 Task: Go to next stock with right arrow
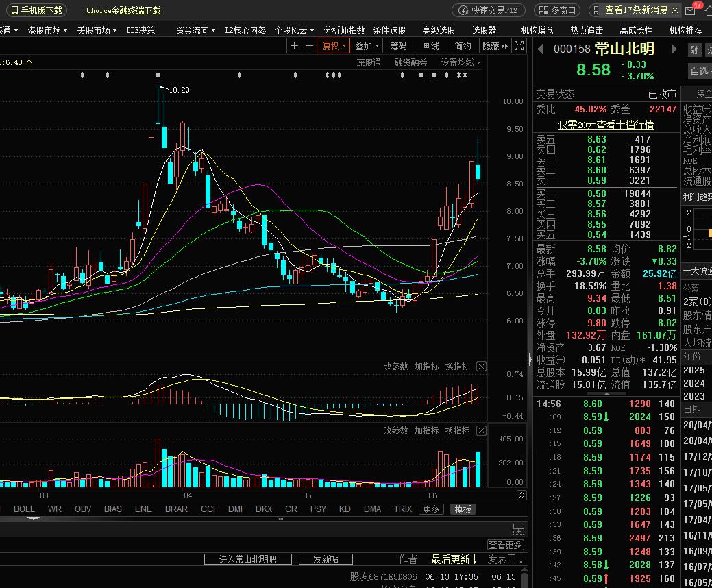click(x=674, y=49)
